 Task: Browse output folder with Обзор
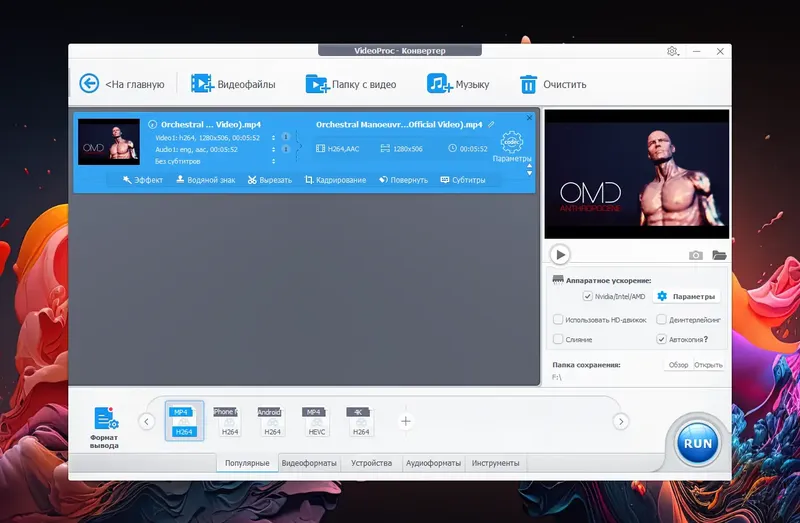click(678, 365)
